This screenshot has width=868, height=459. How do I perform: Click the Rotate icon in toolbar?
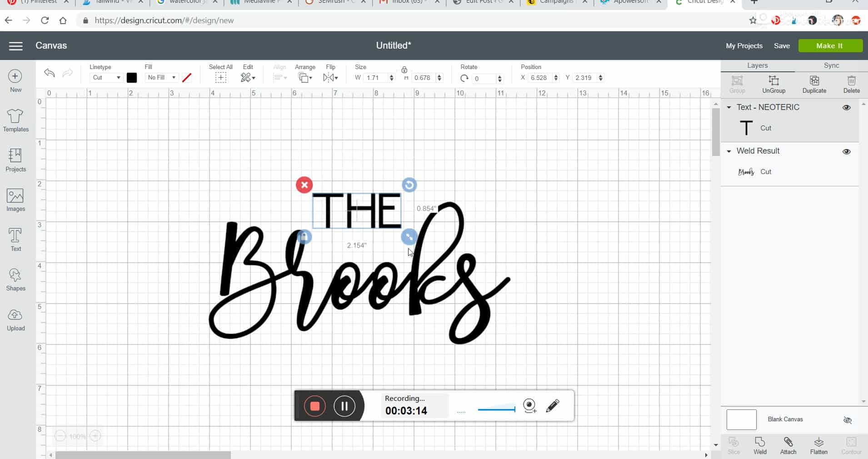464,78
